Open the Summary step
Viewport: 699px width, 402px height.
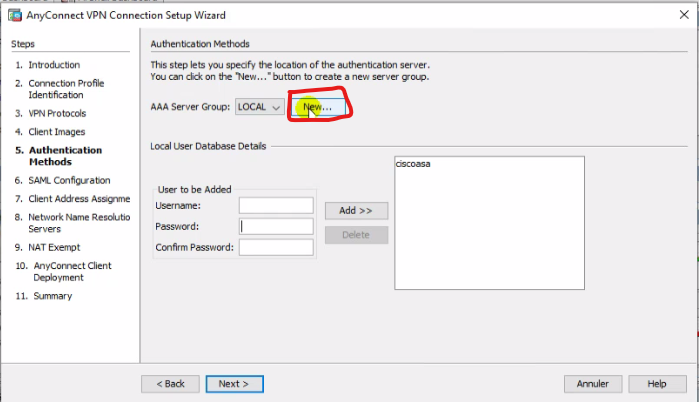(52, 296)
